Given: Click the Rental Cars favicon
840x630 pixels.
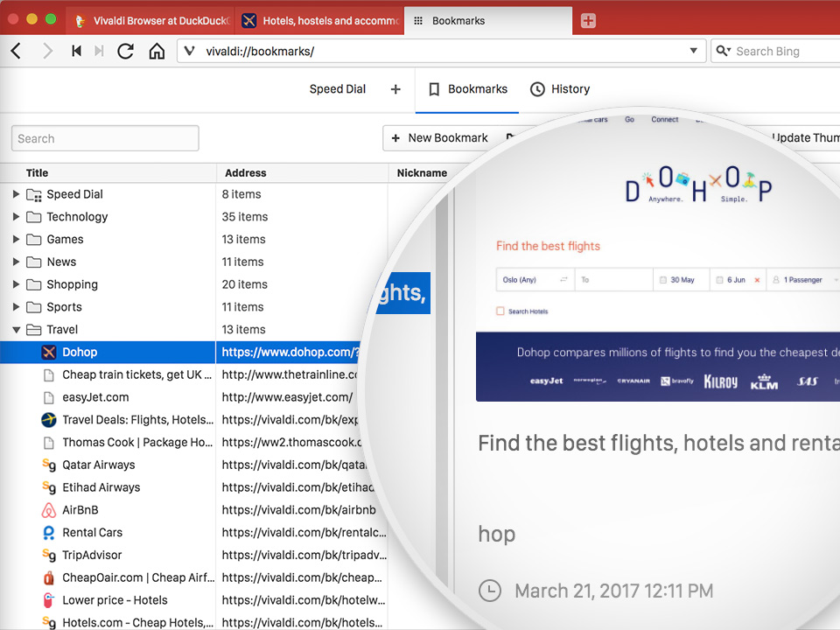Looking at the screenshot, I should coord(49,533).
